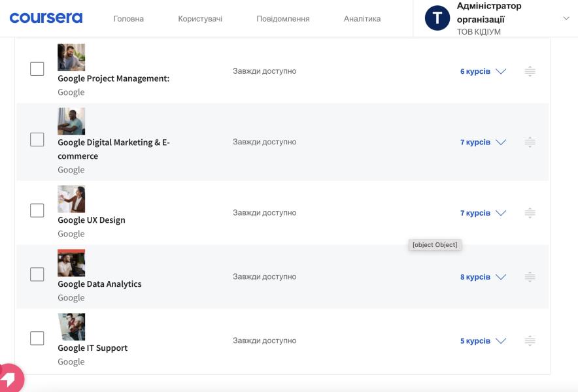The image size is (578, 392).
Task: Open Google UX Design thumbnail image
Action: pos(71,199)
